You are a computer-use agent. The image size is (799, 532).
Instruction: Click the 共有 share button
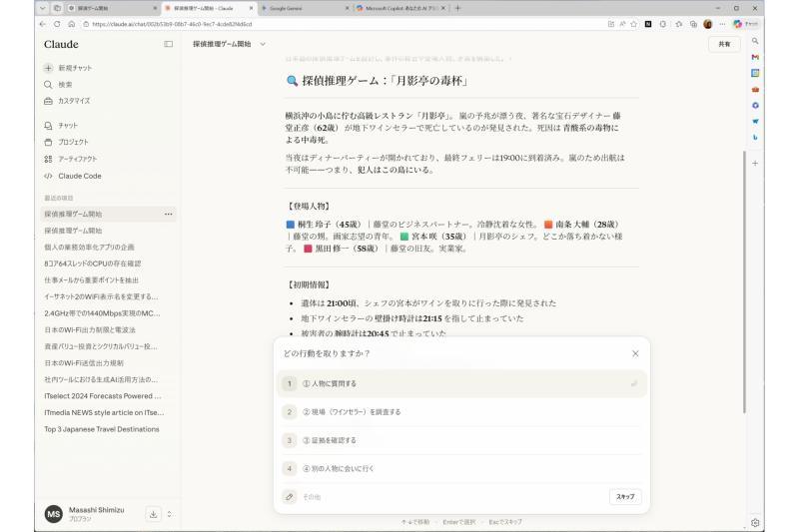pyautogui.click(x=724, y=44)
